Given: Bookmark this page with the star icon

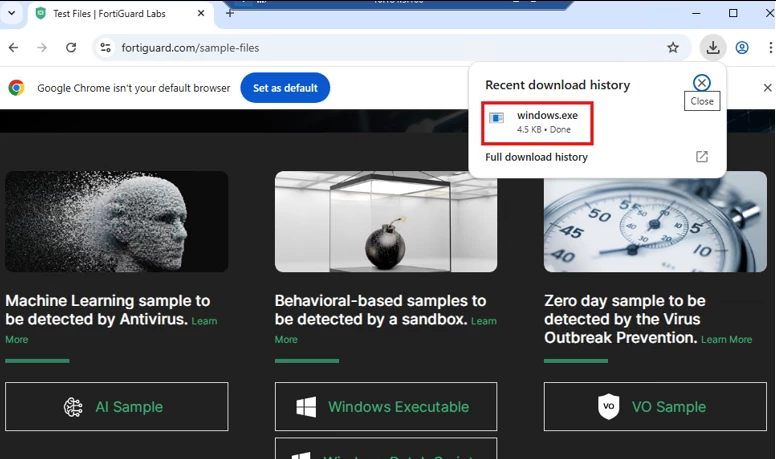Looking at the screenshot, I should (673, 48).
